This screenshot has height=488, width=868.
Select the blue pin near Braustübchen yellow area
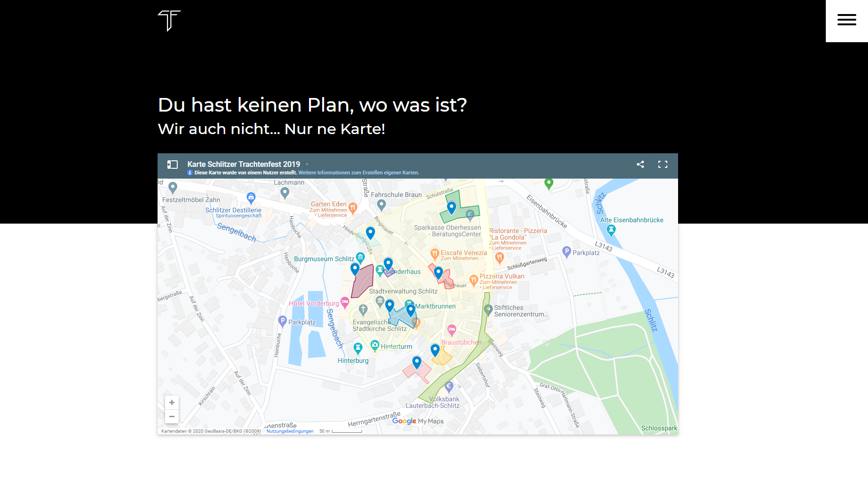coord(435,350)
